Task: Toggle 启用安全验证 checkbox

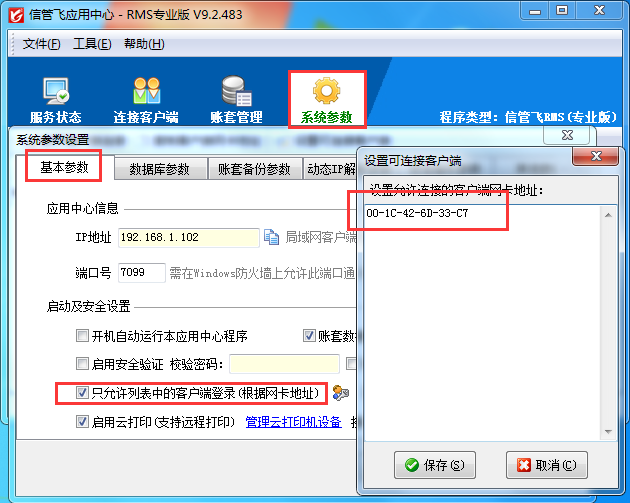Action: [x=82, y=364]
